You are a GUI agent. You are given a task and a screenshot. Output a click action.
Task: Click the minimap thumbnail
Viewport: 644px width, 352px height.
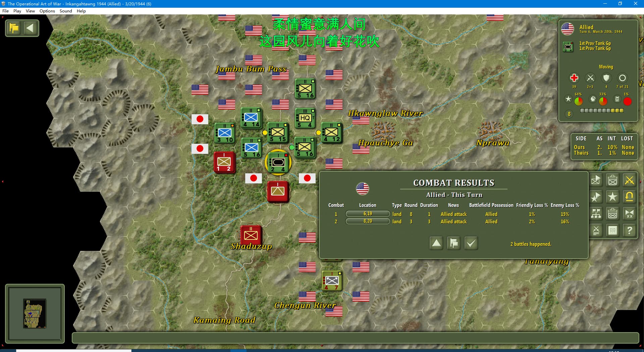(x=35, y=313)
